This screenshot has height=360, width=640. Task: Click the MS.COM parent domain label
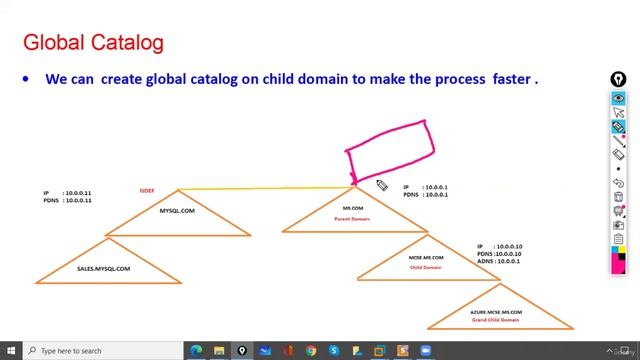[x=353, y=208]
